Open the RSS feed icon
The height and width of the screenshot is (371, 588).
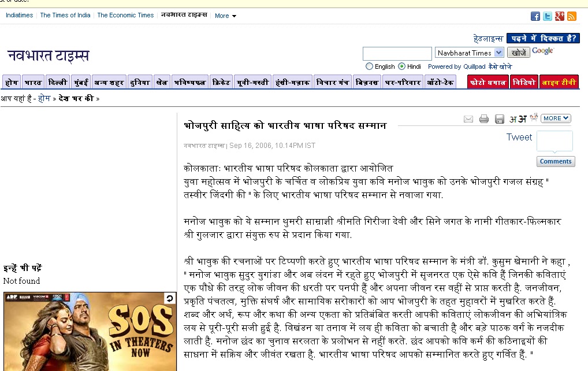(571, 16)
